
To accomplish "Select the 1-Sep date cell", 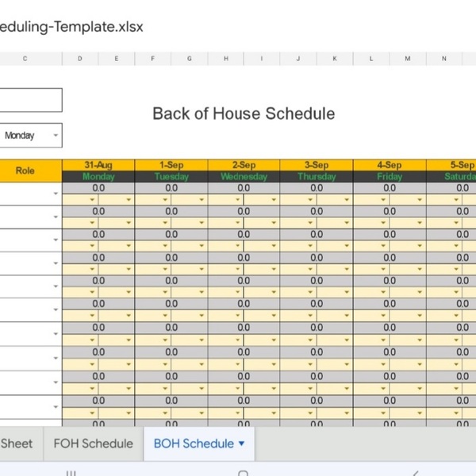I will tap(171, 165).
